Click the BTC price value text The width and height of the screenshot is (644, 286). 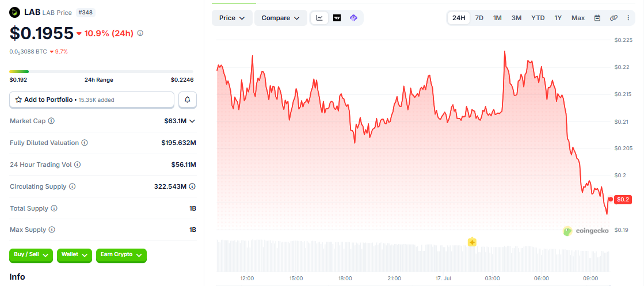click(28, 52)
